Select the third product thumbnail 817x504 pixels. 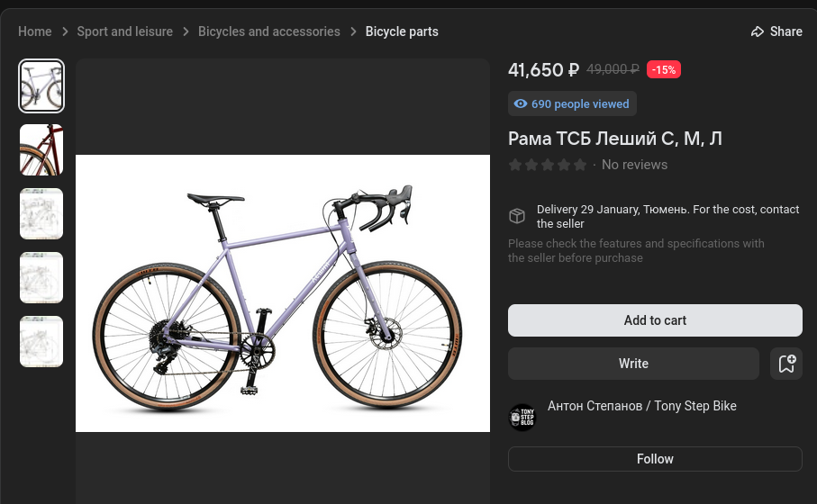[x=41, y=213]
